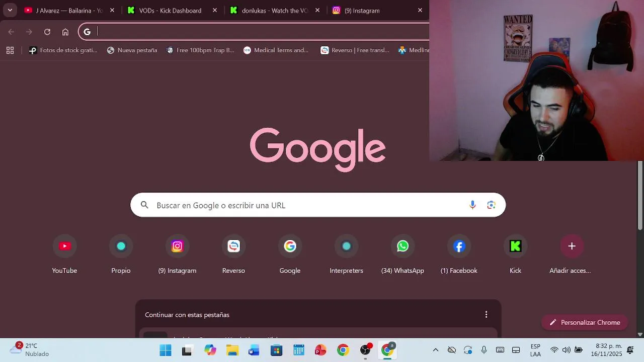The height and width of the screenshot is (362, 644).
Task: Close the donlukas tab
Action: pyautogui.click(x=317, y=10)
